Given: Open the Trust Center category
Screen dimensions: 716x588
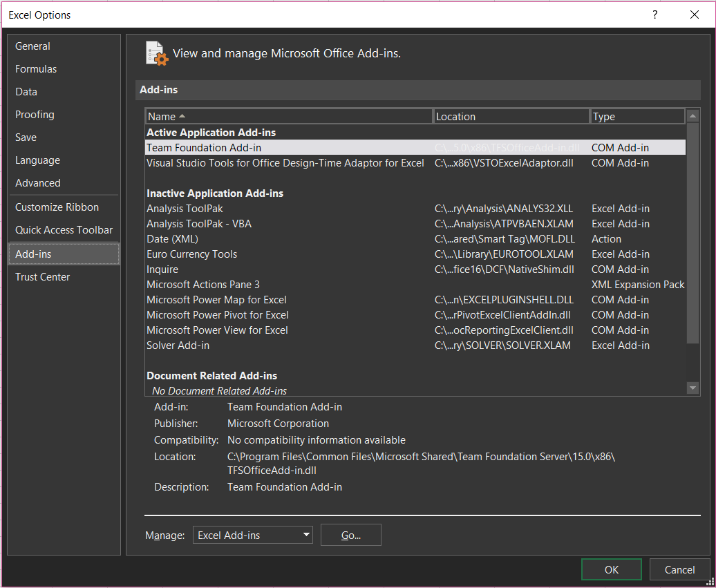Looking at the screenshot, I should pos(42,277).
